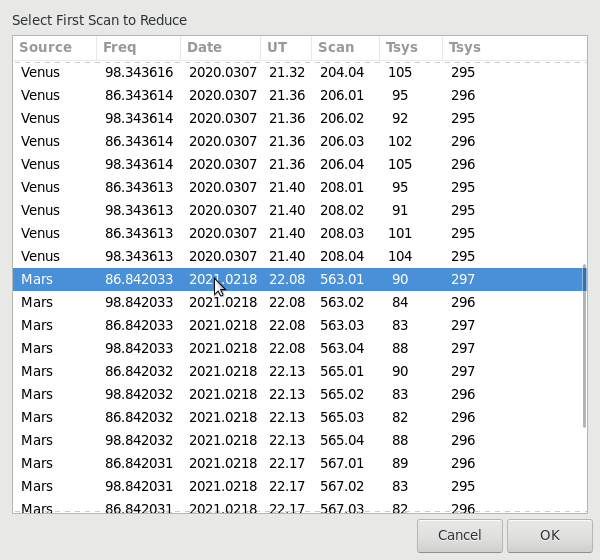
Task: Click frequency 86.842033 in scan 563.03 row
Action: pos(139,325)
